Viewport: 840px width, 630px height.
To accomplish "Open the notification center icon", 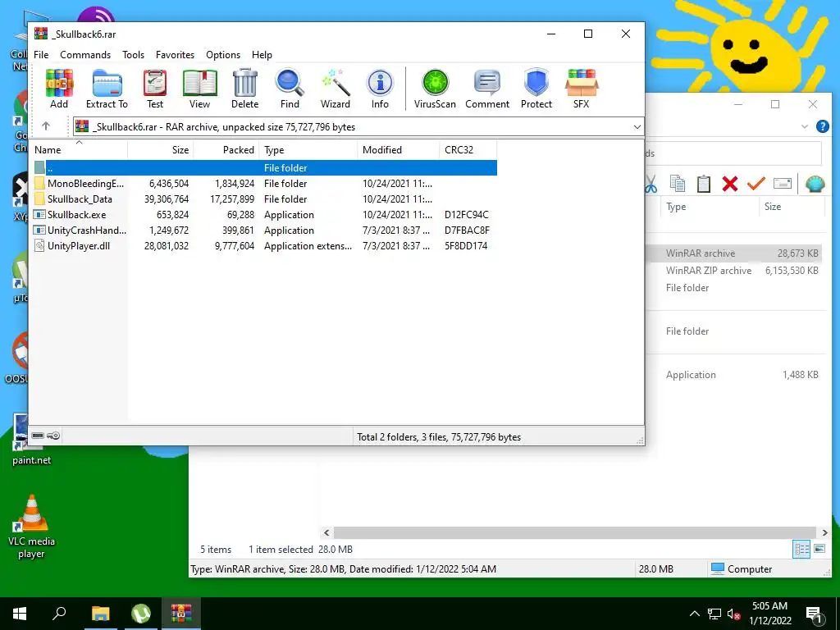I will click(x=813, y=614).
